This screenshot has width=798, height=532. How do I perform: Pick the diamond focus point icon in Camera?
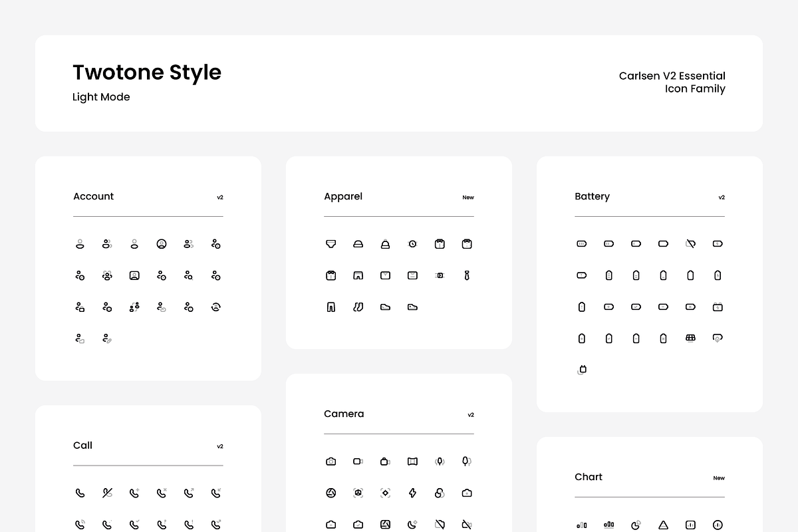tap(385, 493)
